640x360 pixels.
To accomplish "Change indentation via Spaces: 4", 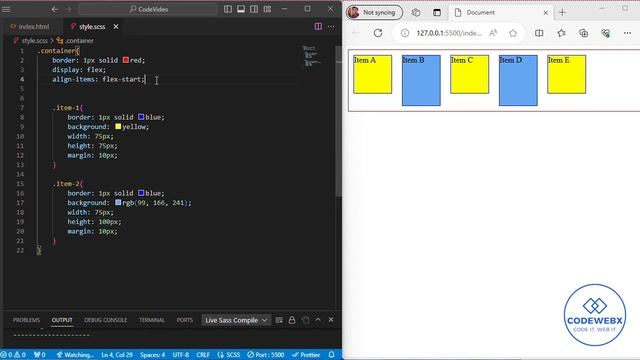I will pyautogui.click(x=152, y=355).
